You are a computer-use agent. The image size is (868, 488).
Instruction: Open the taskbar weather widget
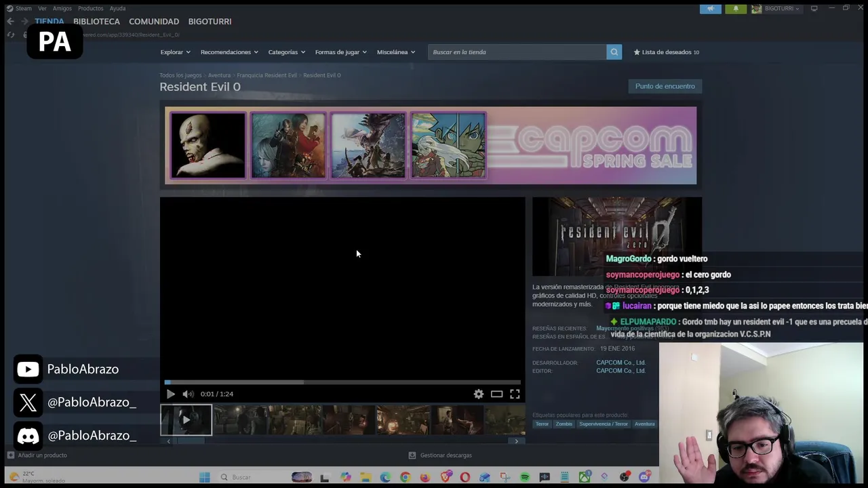37,477
